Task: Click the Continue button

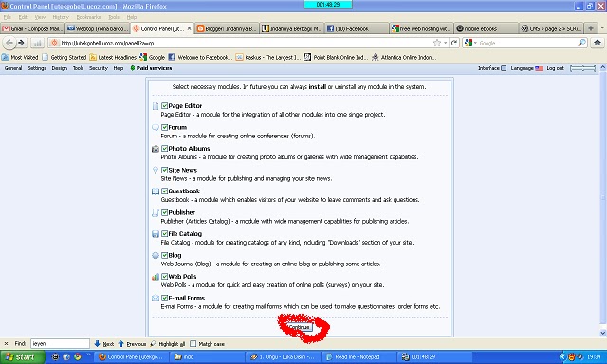Action: click(300, 327)
